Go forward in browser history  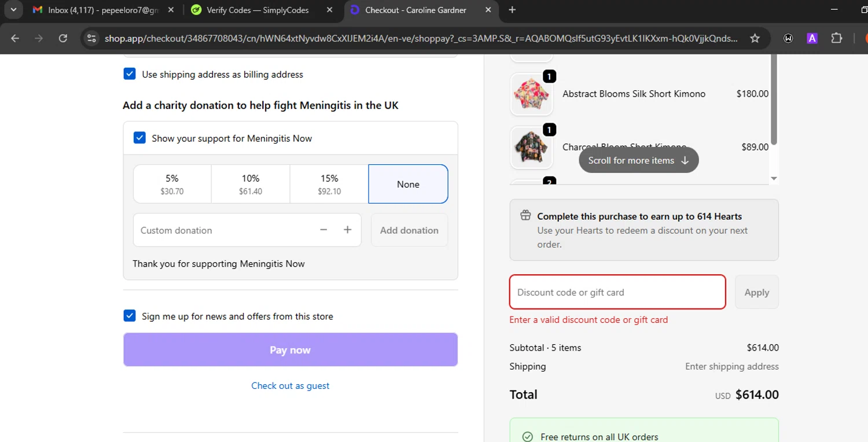pyautogui.click(x=39, y=38)
